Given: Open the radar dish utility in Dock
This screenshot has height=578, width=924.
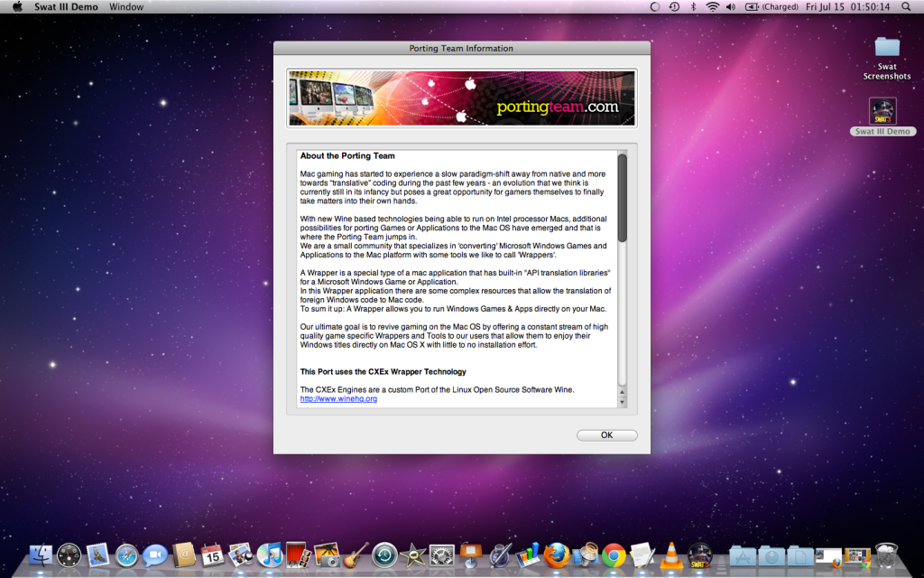Looking at the screenshot, I should [585, 555].
